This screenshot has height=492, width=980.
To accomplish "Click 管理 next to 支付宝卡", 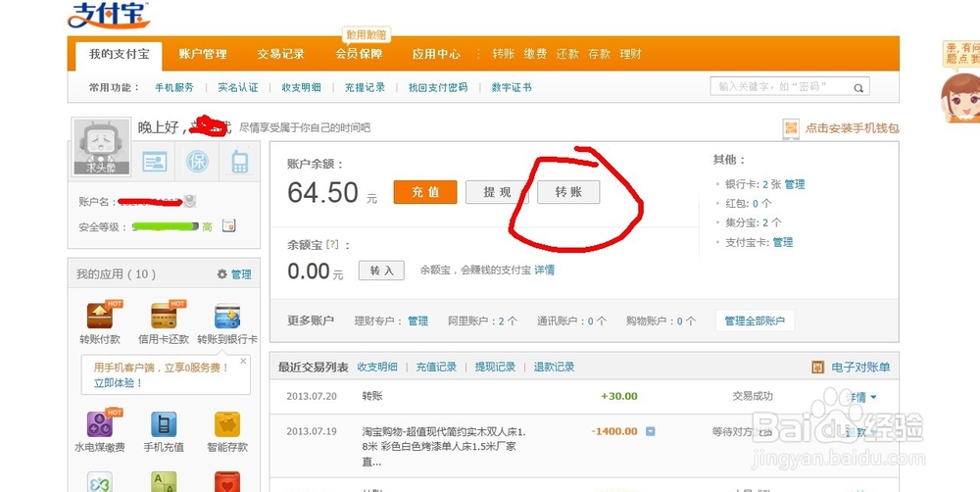I will pos(782,242).
